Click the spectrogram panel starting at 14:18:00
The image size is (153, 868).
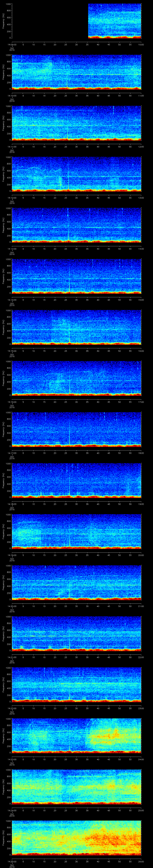[76, 481]
